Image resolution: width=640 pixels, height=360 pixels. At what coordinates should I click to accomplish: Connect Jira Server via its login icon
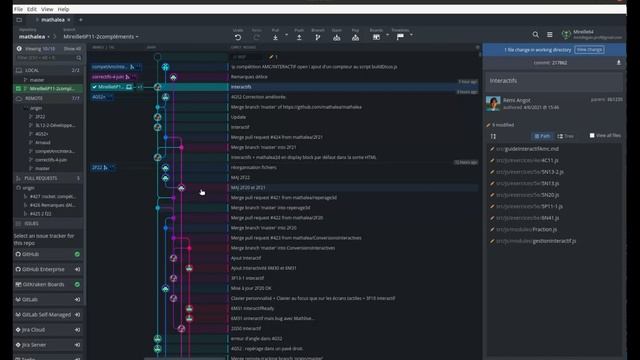click(x=77, y=345)
